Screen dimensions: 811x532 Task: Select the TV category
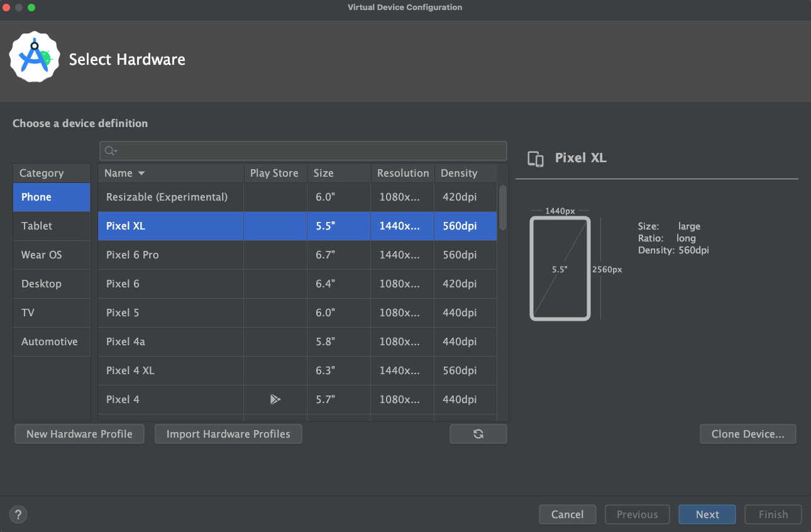click(x=27, y=313)
